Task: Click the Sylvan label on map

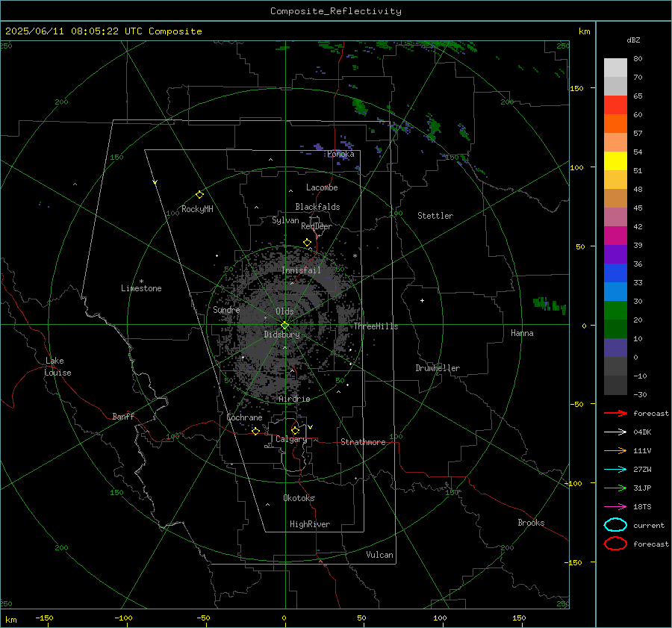Action: pos(285,220)
